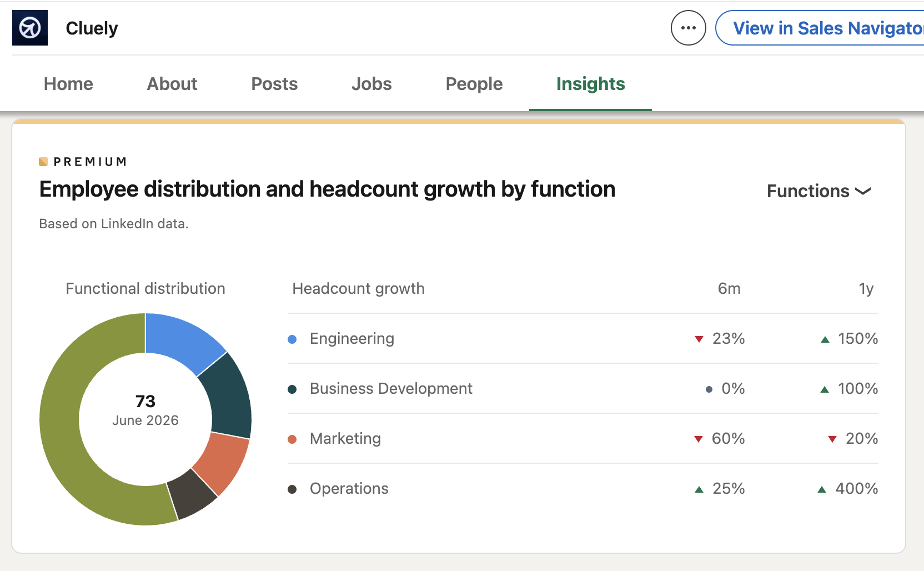Click Marketing 6m value 60%
Image resolution: width=924 pixels, height=571 pixels.
click(728, 439)
